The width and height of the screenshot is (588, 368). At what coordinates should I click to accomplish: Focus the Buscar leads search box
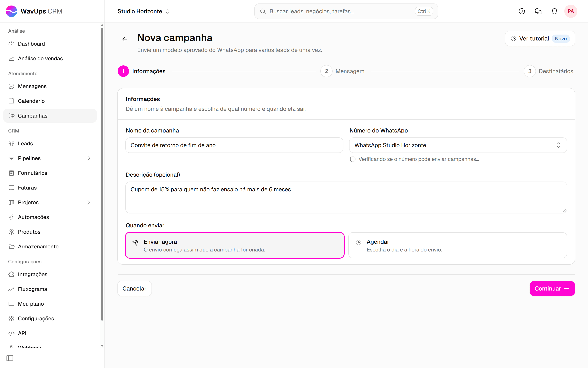[346, 11]
